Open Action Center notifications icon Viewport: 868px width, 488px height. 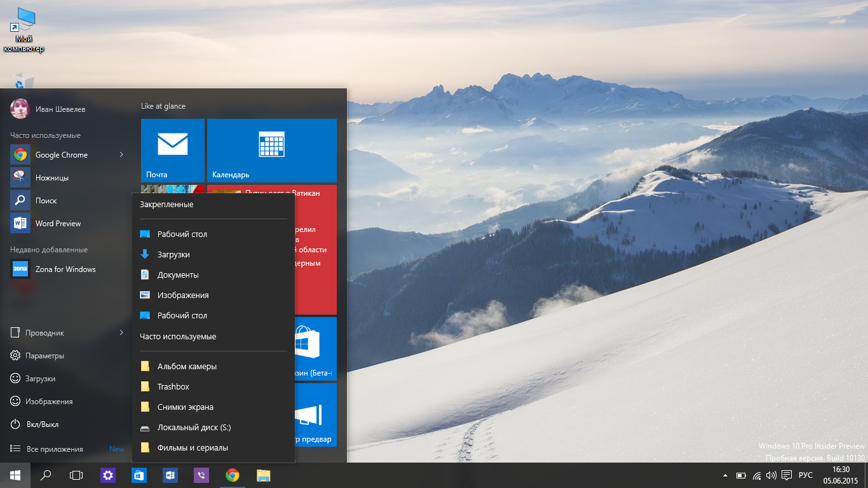click(787, 475)
